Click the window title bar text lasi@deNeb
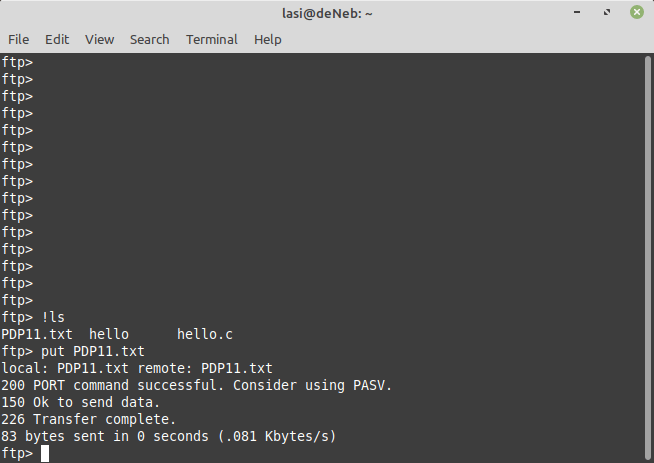Viewport: 654px width, 463px height. point(326,13)
